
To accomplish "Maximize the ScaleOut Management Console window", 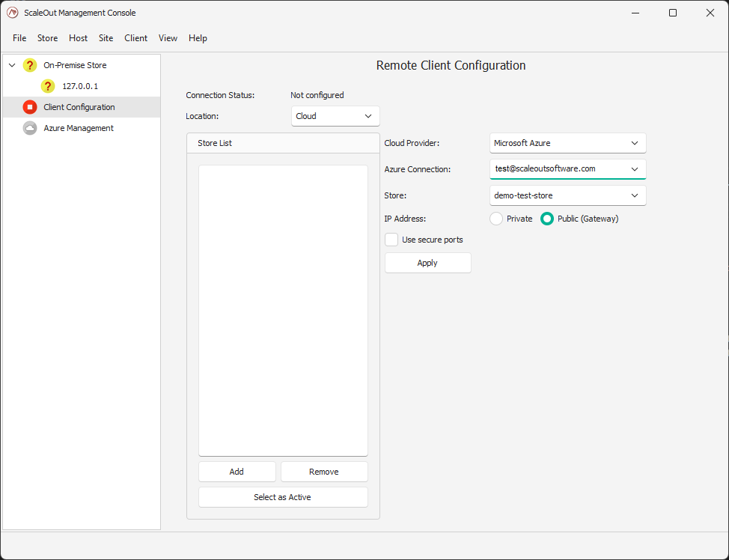I will 673,13.
